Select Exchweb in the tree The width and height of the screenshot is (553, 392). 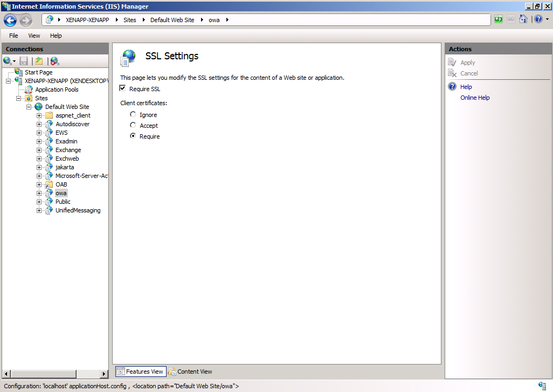67,159
